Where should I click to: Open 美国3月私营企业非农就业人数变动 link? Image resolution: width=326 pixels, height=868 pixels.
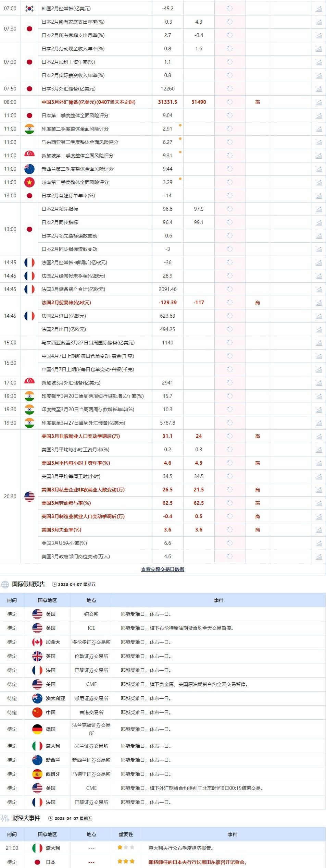[x=83, y=490]
